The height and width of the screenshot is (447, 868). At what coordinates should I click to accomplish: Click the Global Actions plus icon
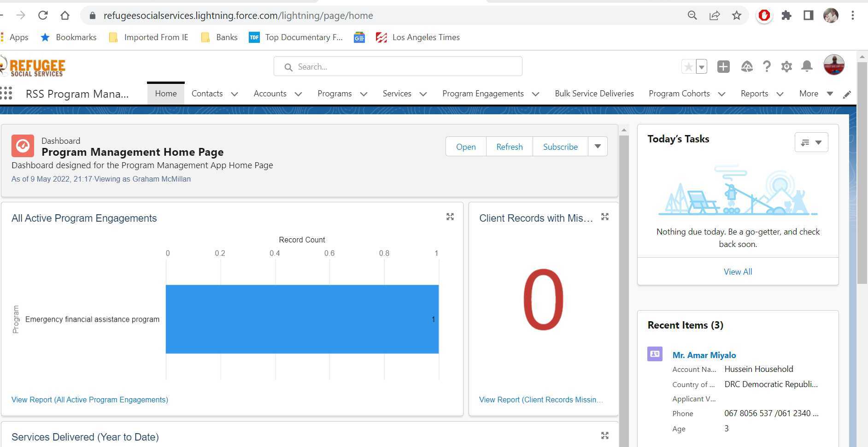click(x=723, y=67)
